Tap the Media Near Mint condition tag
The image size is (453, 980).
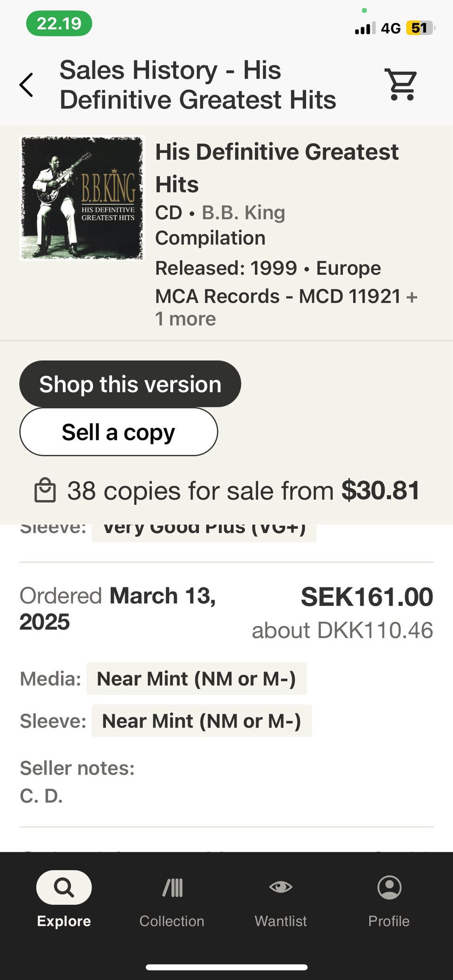[x=196, y=679]
